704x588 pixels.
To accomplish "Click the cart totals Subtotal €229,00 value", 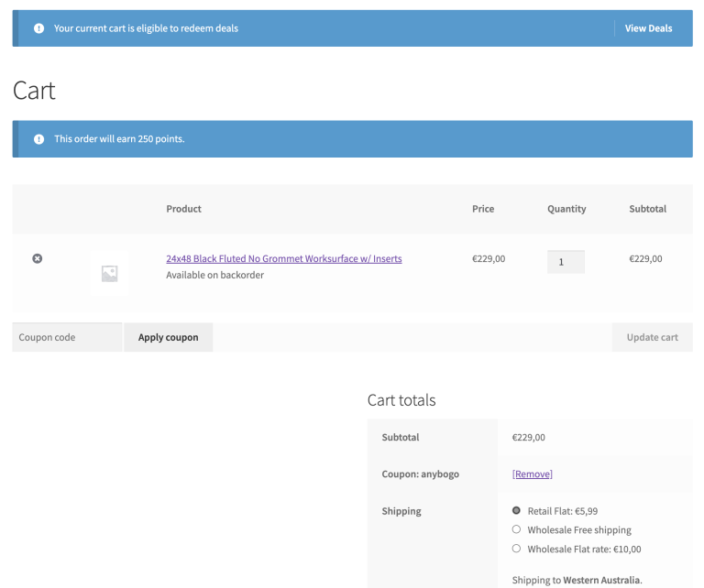I will point(528,437).
